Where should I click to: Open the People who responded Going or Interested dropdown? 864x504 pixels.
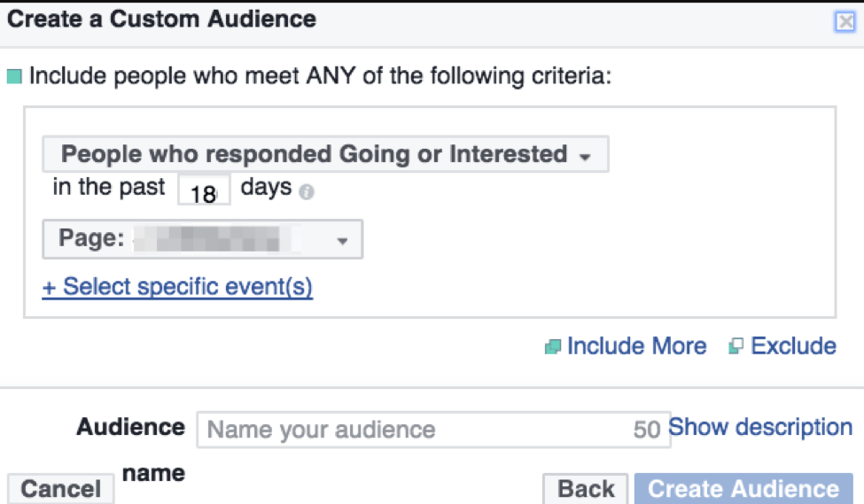click(x=315, y=154)
